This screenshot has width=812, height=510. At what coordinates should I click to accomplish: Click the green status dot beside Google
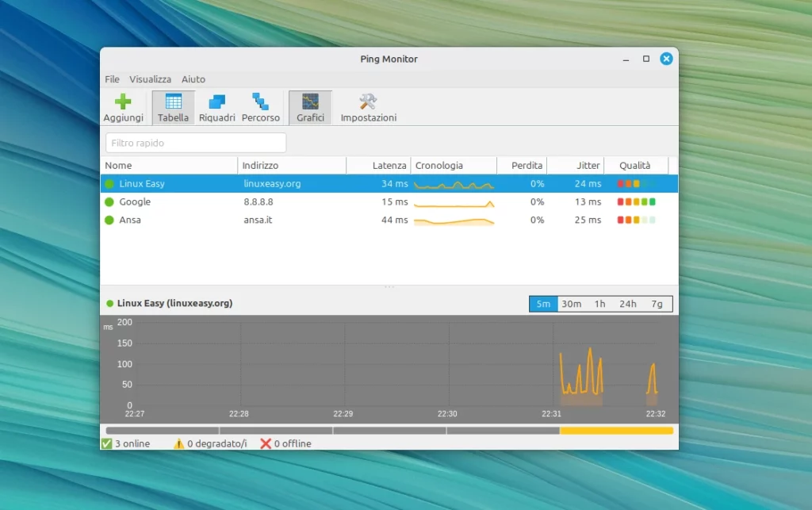click(109, 201)
